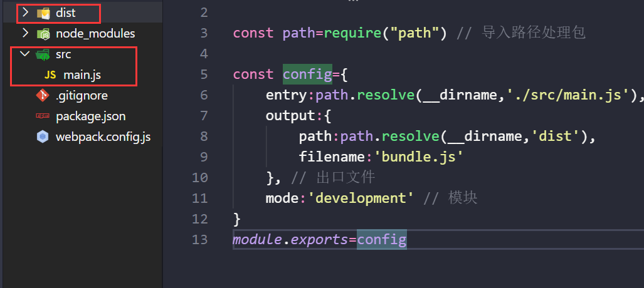Click the highlighted config on line 13
Viewport: 644px width, 288px height.
tap(381, 239)
